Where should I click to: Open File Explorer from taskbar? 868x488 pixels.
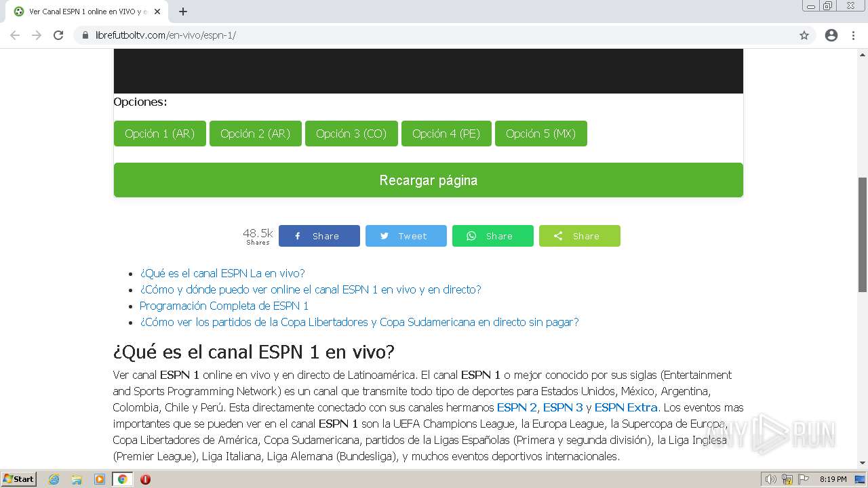pos(77,479)
